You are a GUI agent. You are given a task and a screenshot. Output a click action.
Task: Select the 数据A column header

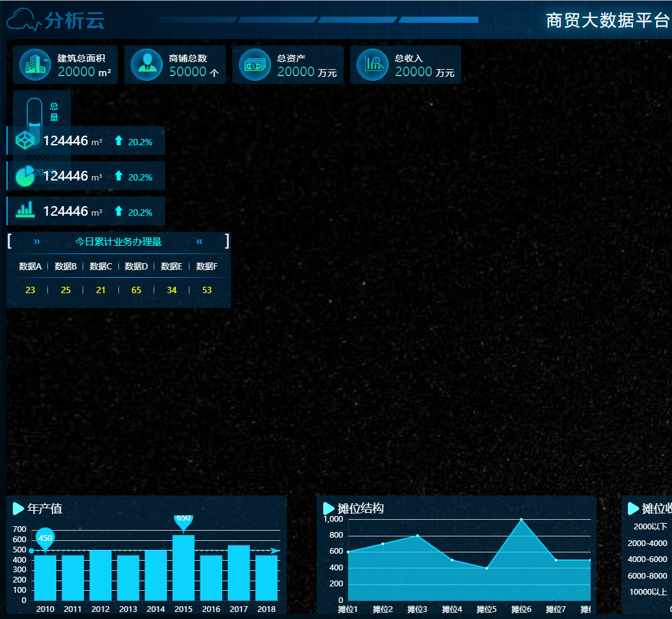pos(30,267)
